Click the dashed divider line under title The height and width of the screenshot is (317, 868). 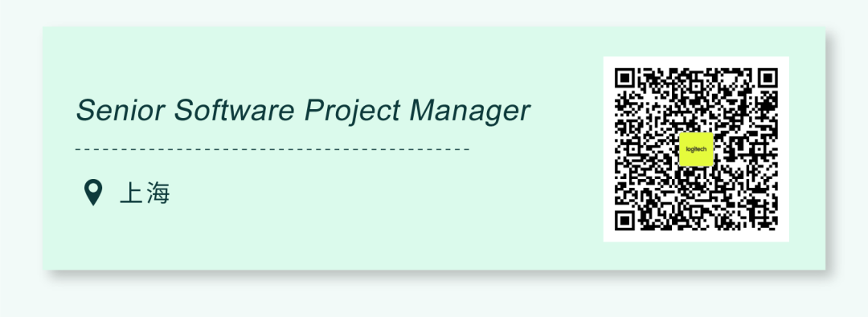click(272, 149)
